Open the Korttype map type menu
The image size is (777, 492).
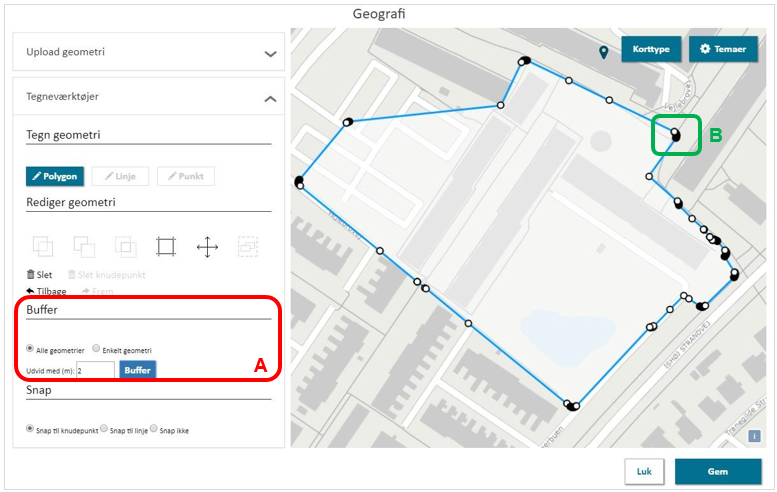(x=651, y=49)
